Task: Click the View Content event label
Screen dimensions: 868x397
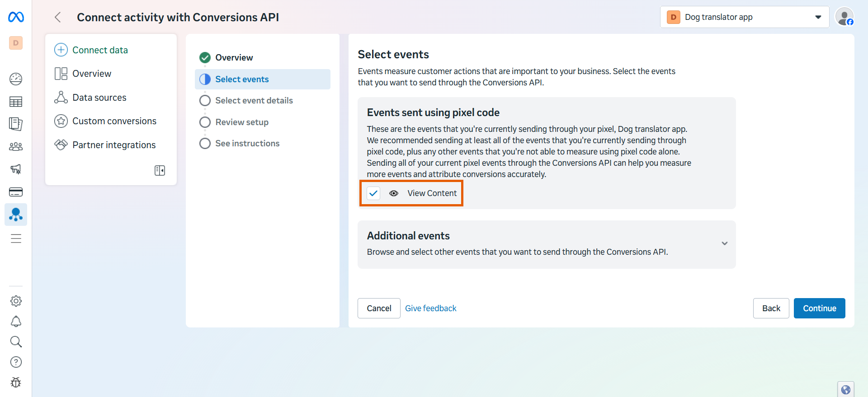Action: coord(432,193)
